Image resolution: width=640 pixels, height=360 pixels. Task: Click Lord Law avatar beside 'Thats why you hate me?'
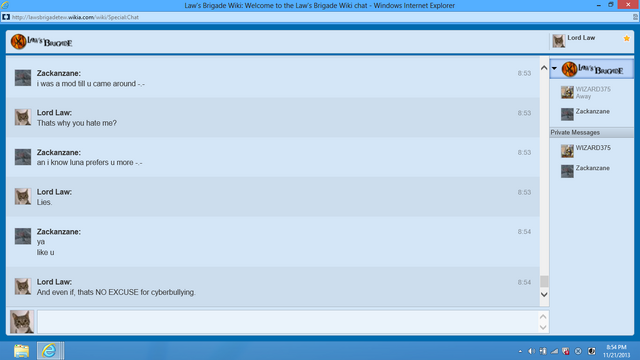pos(23,117)
